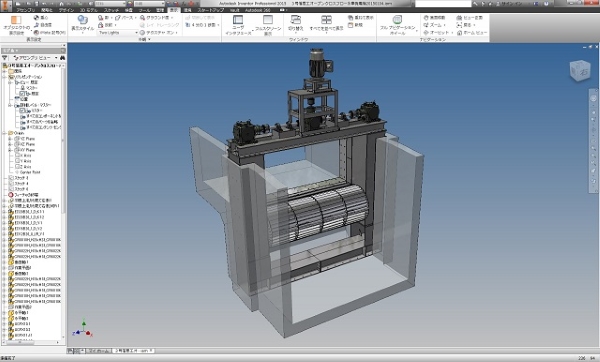Viewport: 600px width, 362px height.
Task: Click the Orbit tool in Navigation panel
Action: (x=426, y=33)
